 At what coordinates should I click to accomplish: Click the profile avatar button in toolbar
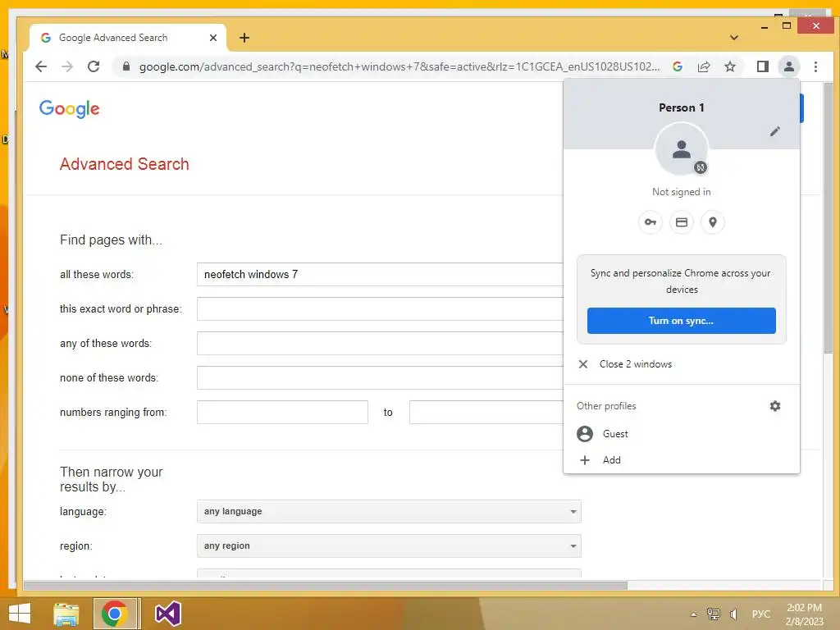789,66
